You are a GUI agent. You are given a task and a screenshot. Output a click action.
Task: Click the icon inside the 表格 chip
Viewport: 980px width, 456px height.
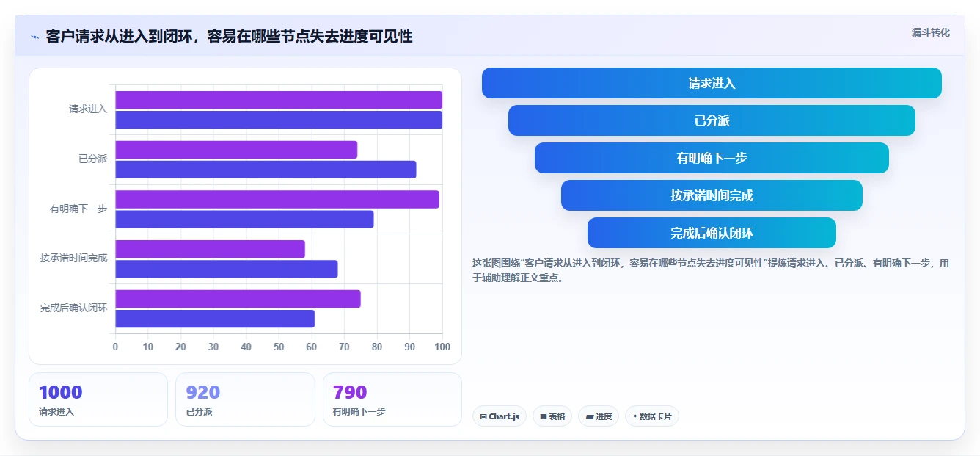coord(544,417)
